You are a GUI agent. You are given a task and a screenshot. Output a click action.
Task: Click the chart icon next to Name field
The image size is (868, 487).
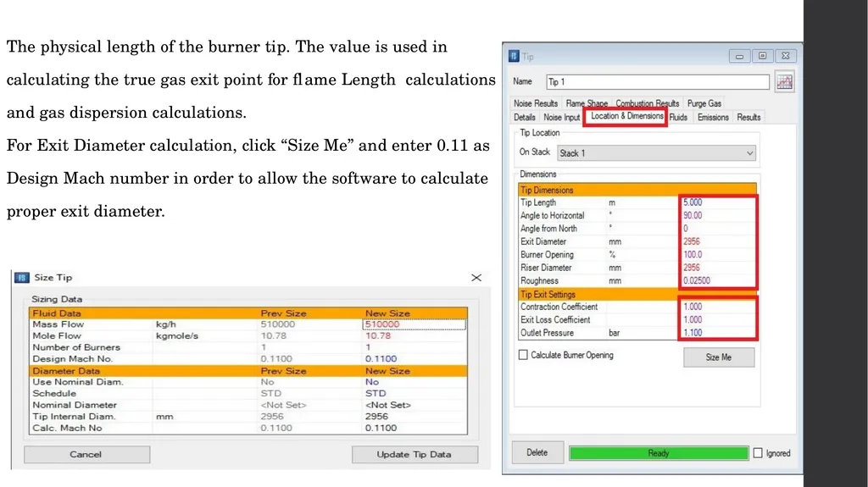pos(784,82)
